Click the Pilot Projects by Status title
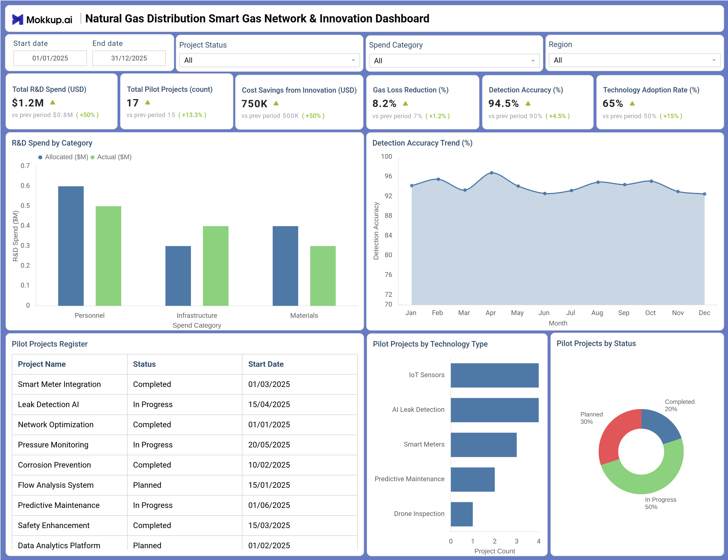This screenshot has width=728, height=560. point(596,344)
